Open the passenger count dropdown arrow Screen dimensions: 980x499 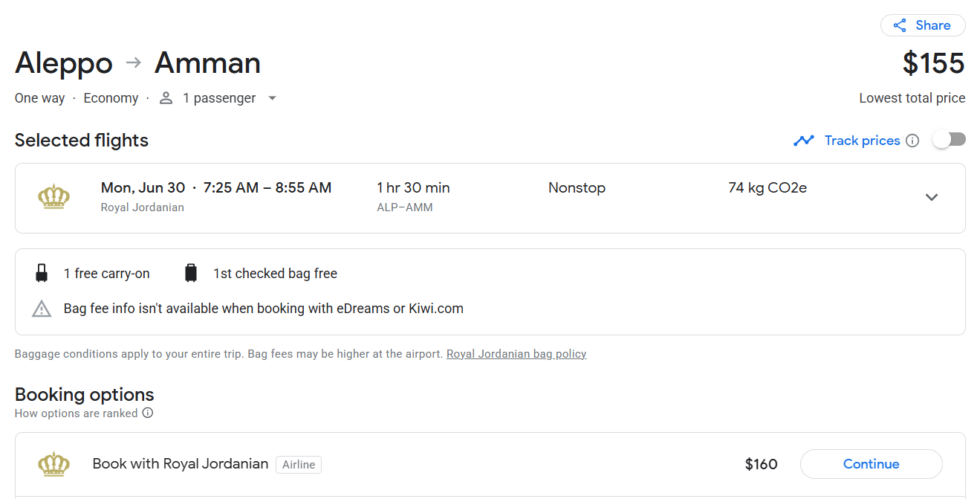coord(272,98)
